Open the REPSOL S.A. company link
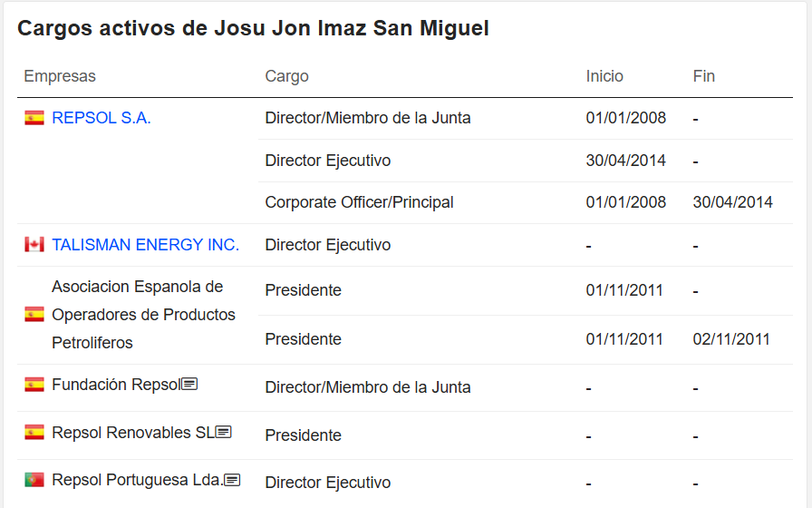The width and height of the screenshot is (812, 508). pos(101,118)
